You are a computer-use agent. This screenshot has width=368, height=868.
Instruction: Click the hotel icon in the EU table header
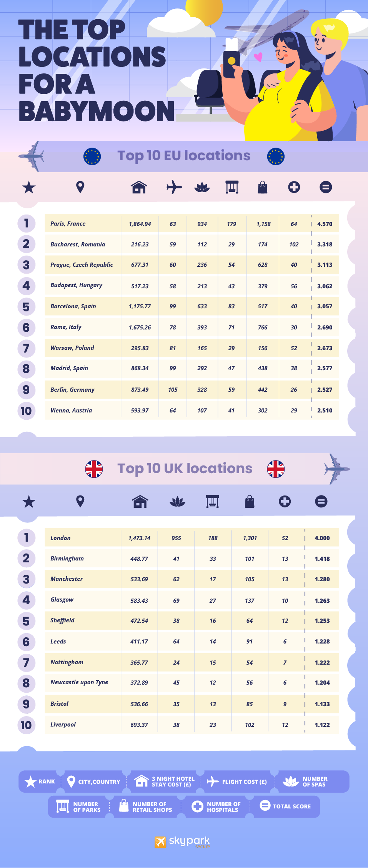click(139, 187)
